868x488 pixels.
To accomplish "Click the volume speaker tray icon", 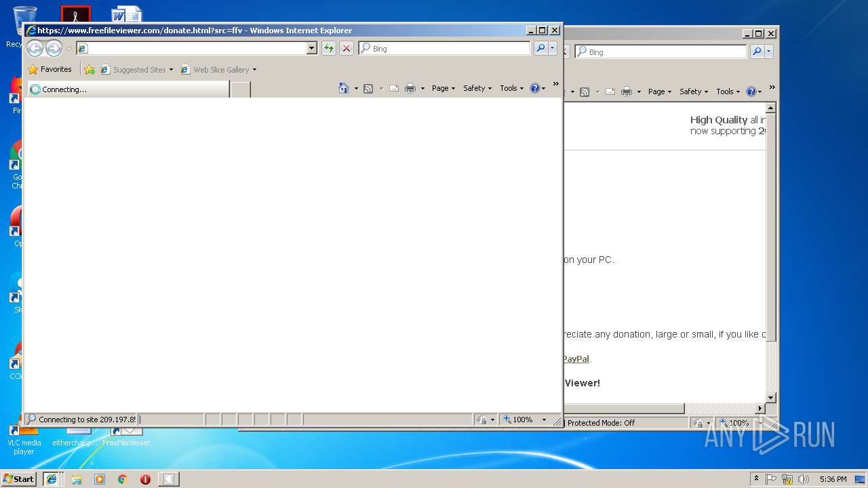I will (804, 479).
